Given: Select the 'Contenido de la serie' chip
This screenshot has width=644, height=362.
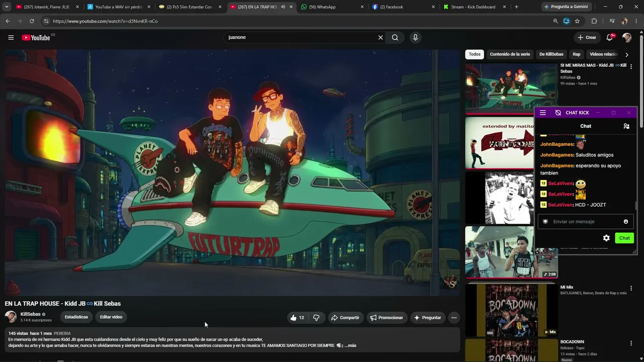Looking at the screenshot, I should 510,54.
